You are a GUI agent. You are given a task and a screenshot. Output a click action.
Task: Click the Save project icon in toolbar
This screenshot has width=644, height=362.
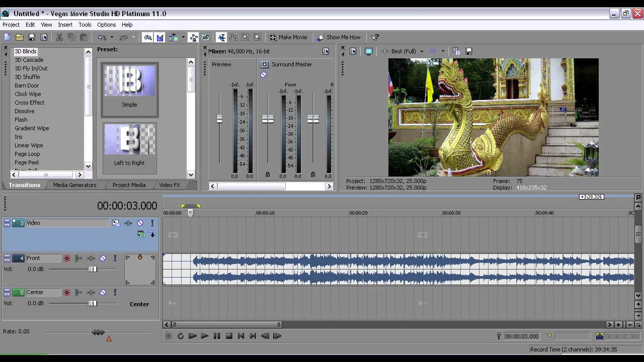tap(32, 37)
